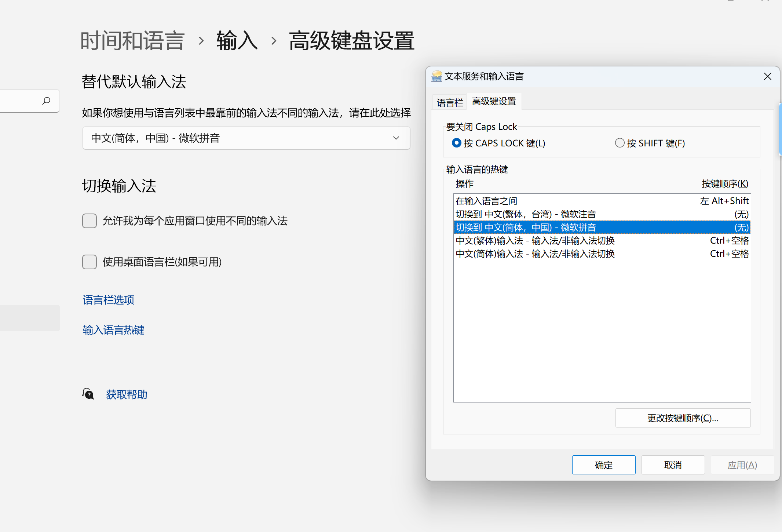Click the help chat icon beside 获取帮助
This screenshot has height=532, width=782.
pyautogui.click(x=88, y=394)
